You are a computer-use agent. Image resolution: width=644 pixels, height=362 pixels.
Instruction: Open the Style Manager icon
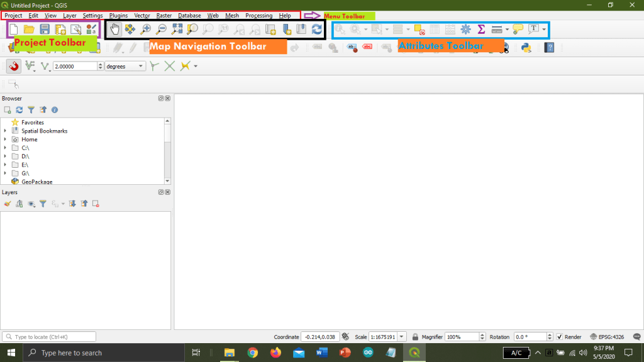pos(91,29)
